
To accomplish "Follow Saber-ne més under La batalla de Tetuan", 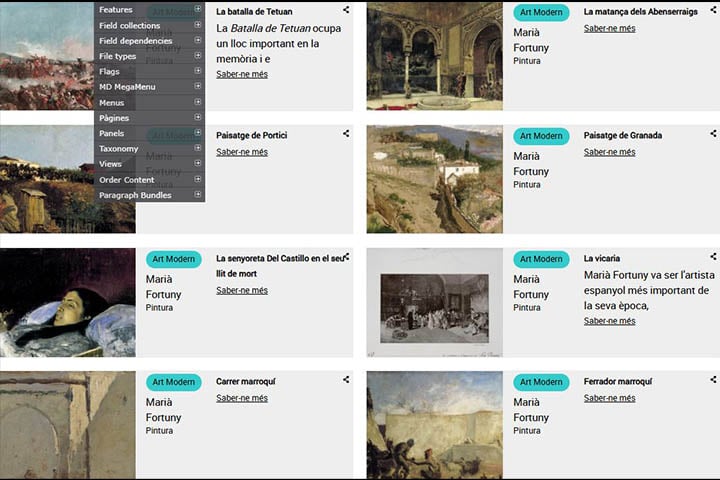I will coord(242,74).
